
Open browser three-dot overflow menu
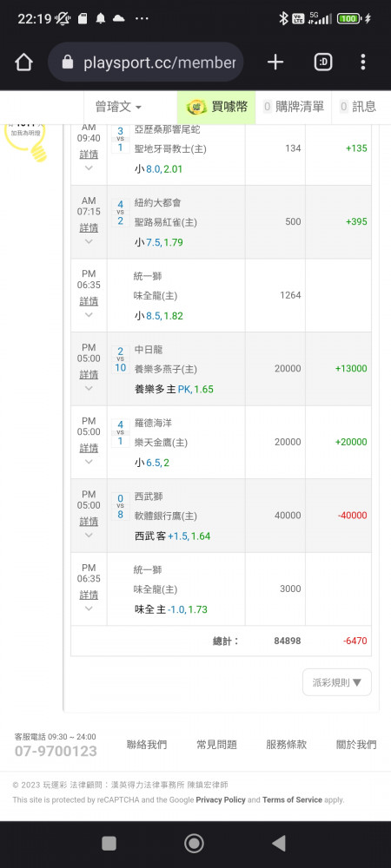(362, 62)
